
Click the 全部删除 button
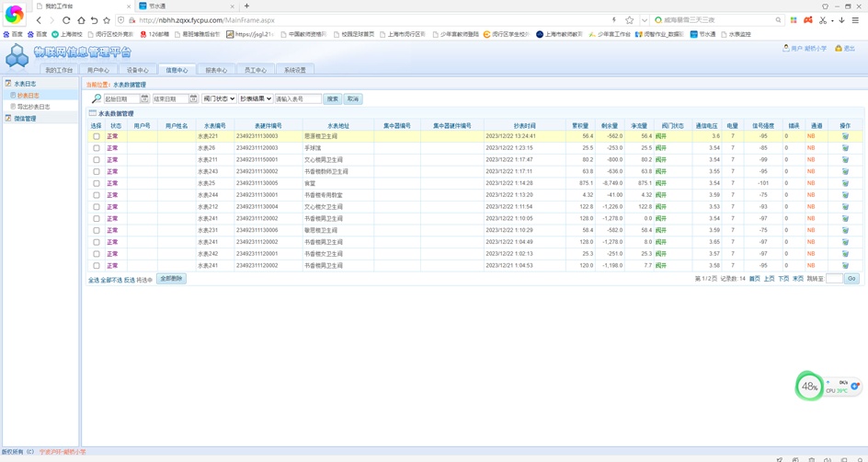pyautogui.click(x=171, y=279)
